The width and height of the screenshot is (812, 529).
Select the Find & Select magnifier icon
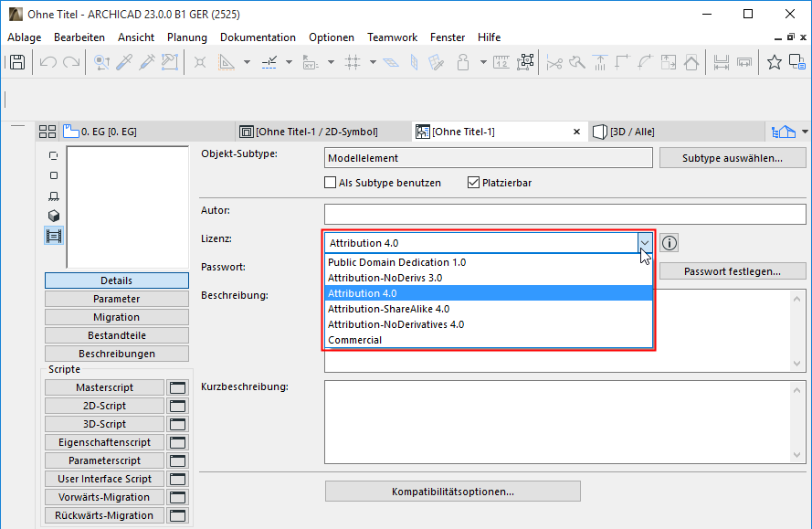pos(101,62)
